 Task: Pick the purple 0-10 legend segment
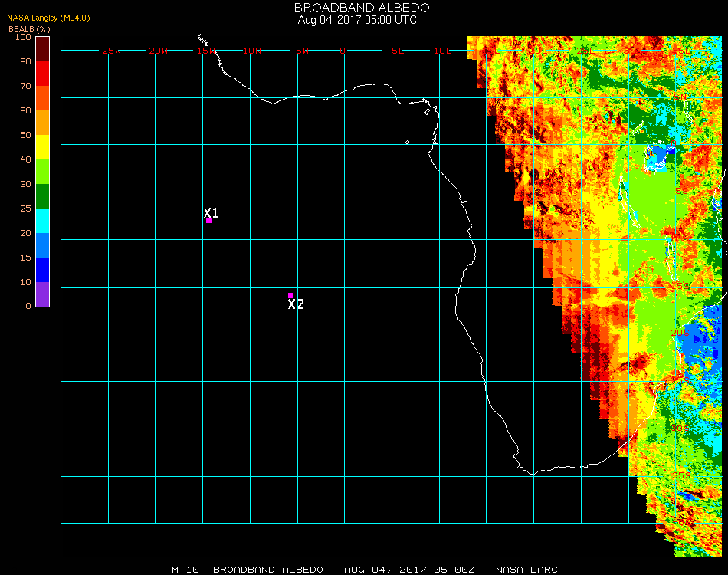[x=42, y=294]
